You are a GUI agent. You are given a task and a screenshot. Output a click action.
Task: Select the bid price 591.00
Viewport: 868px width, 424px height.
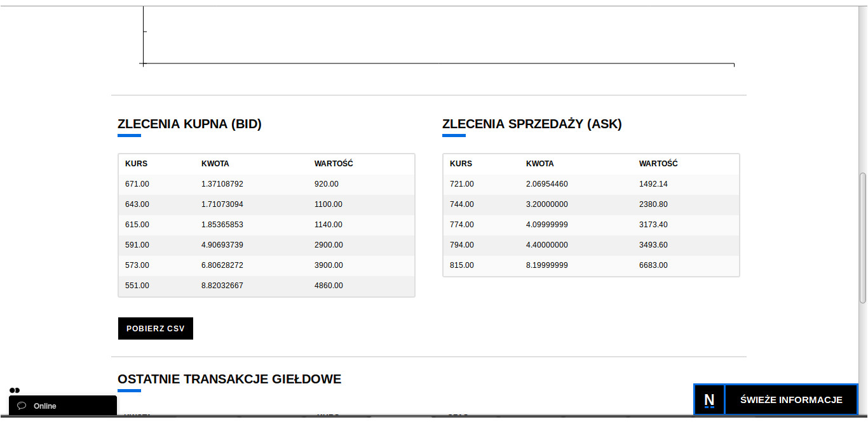[137, 245]
